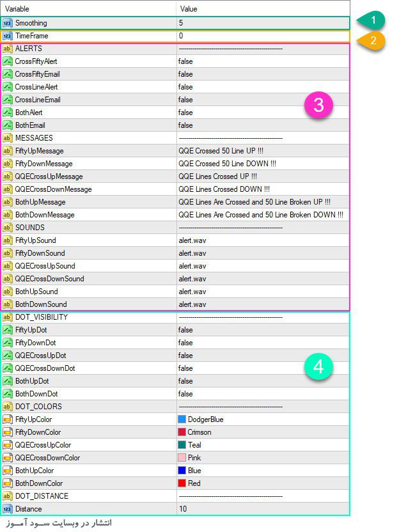Image resolution: width=399 pixels, height=532 pixels.
Task: Click the string icon beside MESSAGES
Action: 7,138
